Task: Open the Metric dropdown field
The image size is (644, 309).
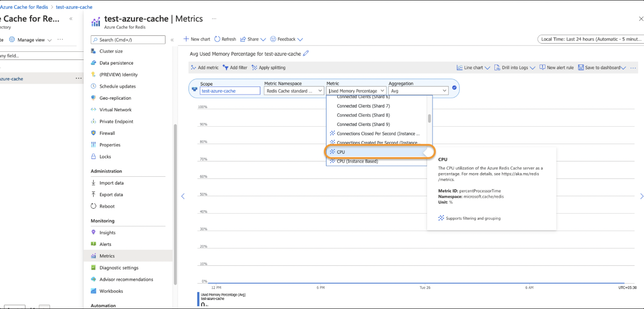Action: pos(356,91)
